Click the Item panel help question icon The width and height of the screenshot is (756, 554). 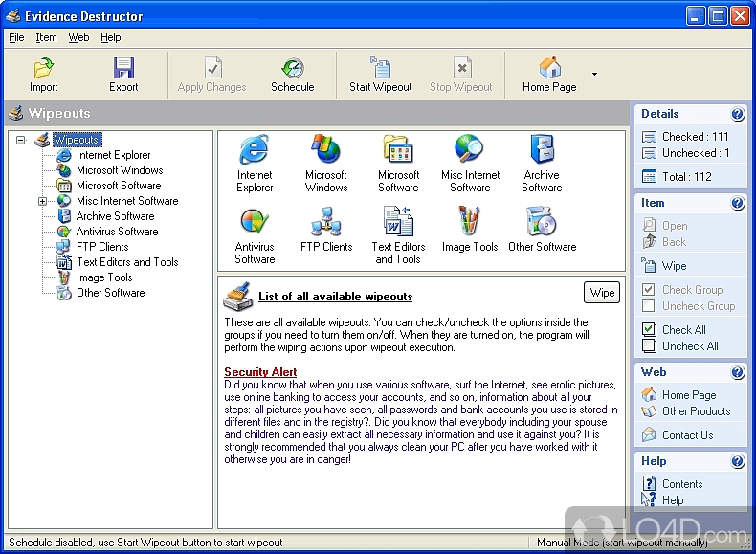point(738,203)
